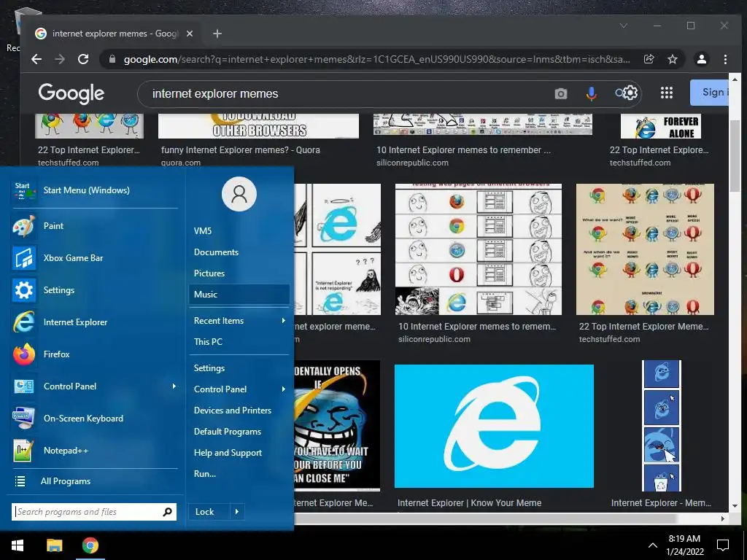
Task: Open the Chrome three-dot menu
Action: (x=725, y=59)
